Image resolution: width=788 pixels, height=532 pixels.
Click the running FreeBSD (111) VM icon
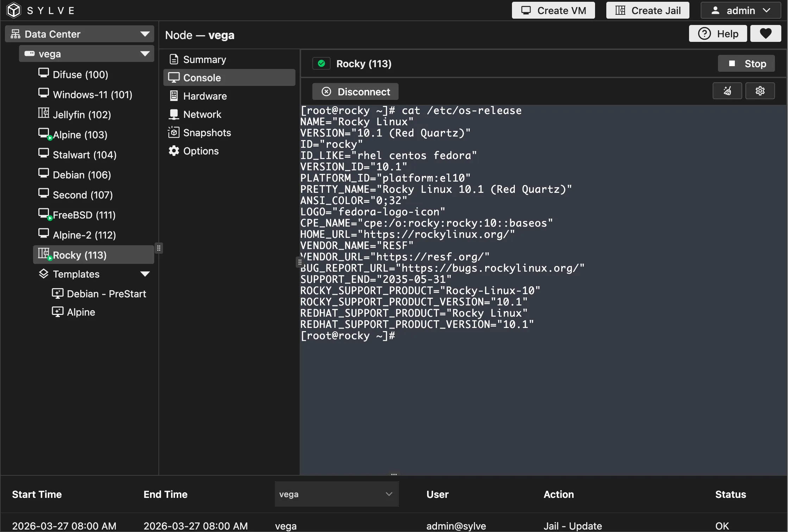click(45, 214)
